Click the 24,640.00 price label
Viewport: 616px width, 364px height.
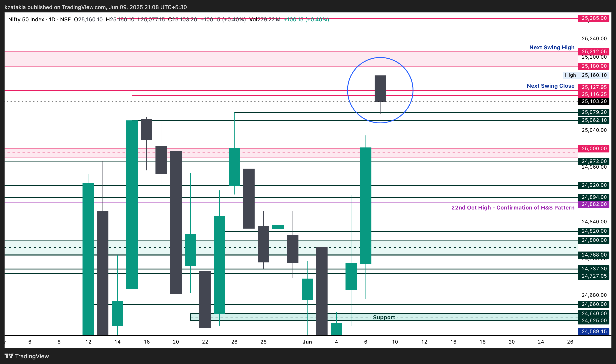pyautogui.click(x=594, y=314)
